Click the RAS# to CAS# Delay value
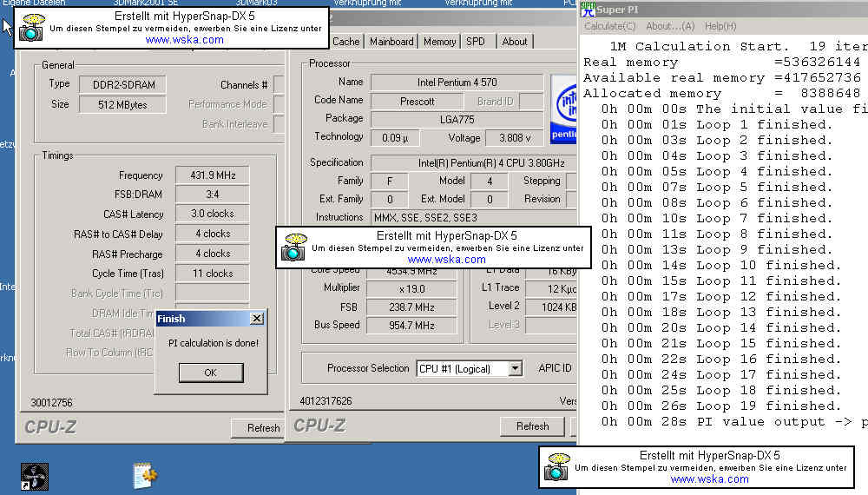 click(213, 234)
